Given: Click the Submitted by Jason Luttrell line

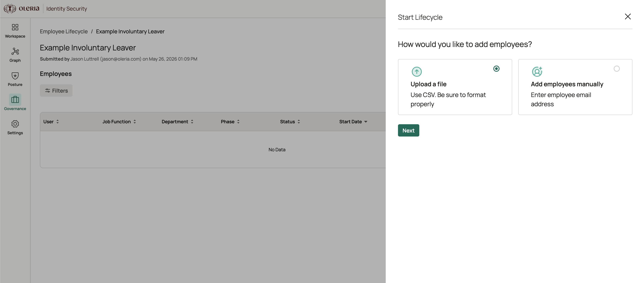Looking at the screenshot, I should (x=119, y=59).
